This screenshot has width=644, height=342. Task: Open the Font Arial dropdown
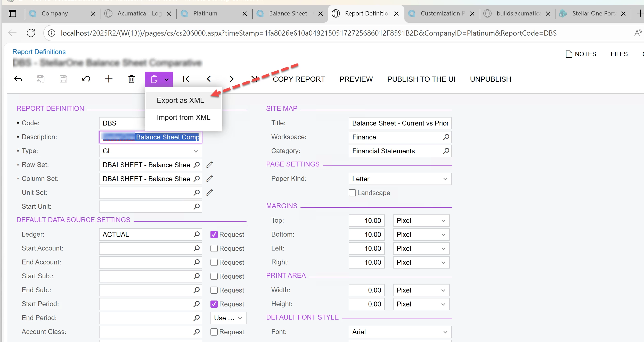pos(445,332)
